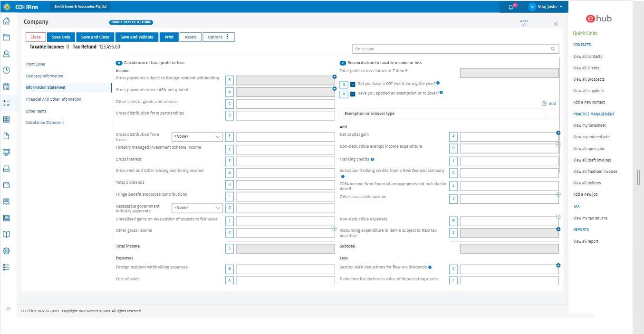
Task: Click the Close button
Action: coord(36,37)
